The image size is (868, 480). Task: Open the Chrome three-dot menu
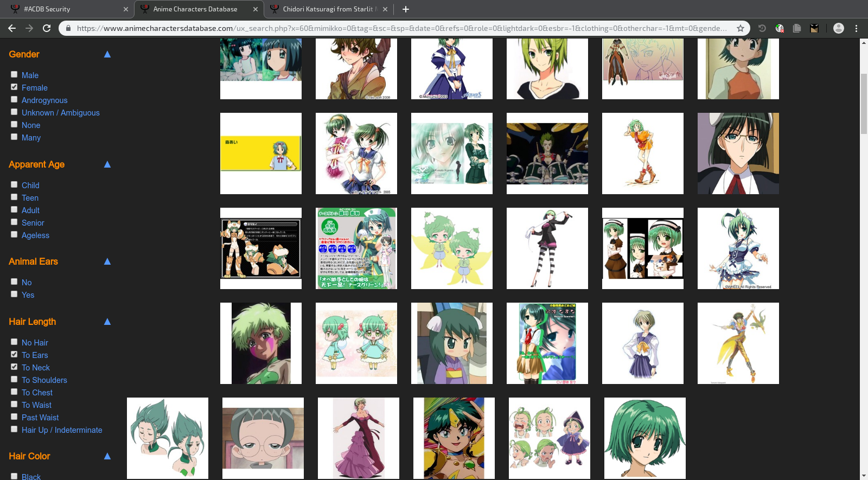(857, 28)
